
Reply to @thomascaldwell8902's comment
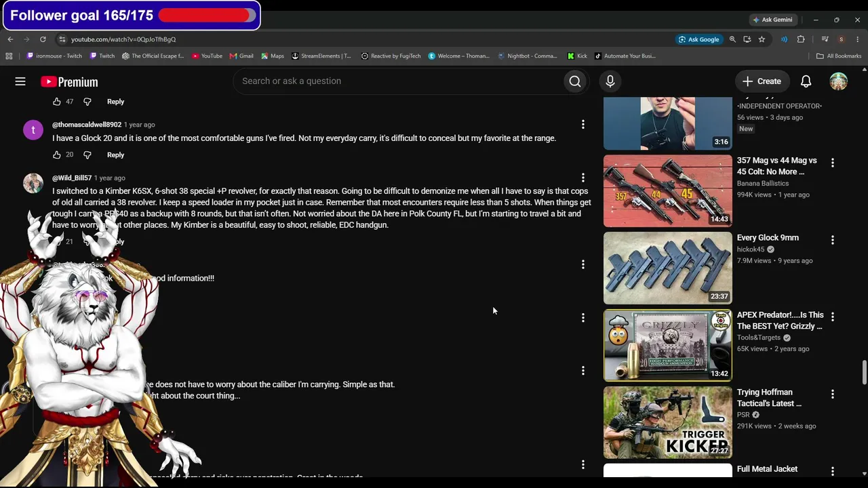[115, 155]
